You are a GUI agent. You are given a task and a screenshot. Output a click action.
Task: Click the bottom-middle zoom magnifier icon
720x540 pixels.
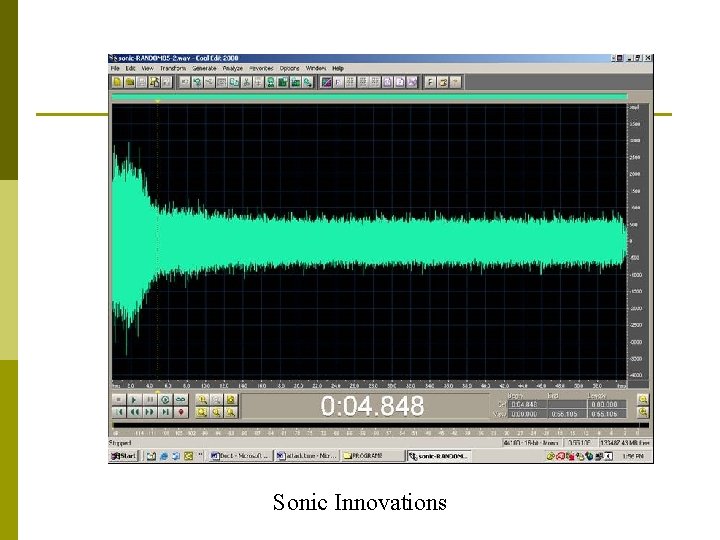tap(216, 412)
